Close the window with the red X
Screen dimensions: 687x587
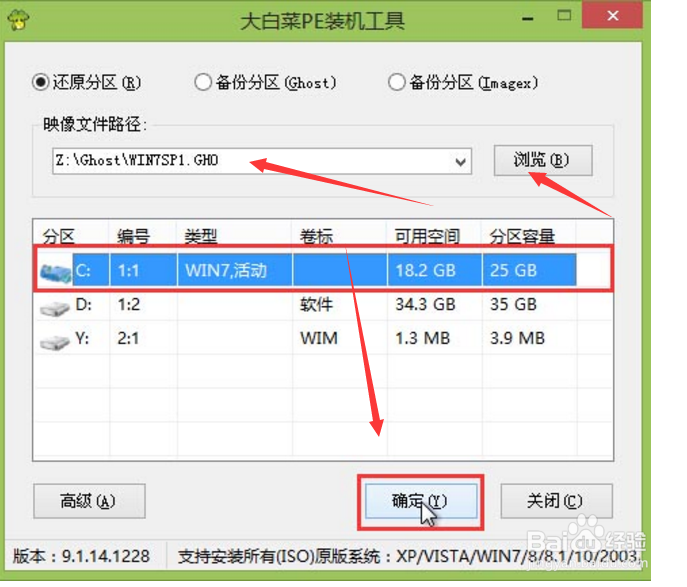[613, 15]
